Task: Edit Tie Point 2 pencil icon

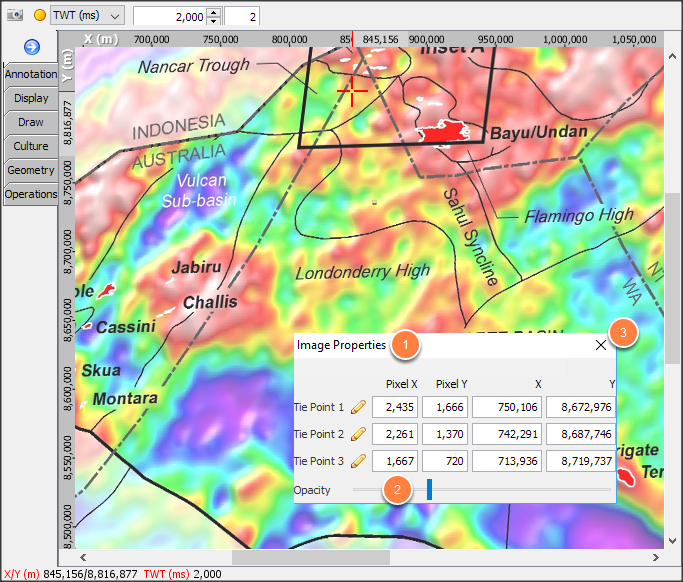Action: (x=358, y=434)
